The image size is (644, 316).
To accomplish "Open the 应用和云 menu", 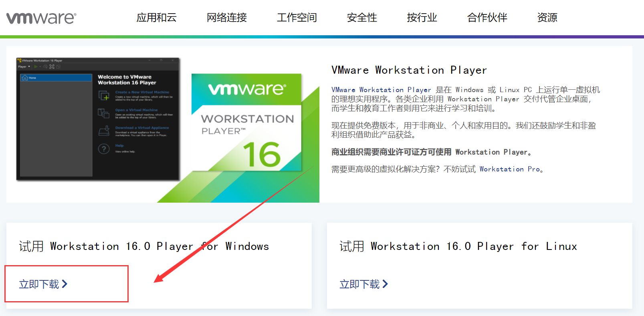I will point(156,18).
